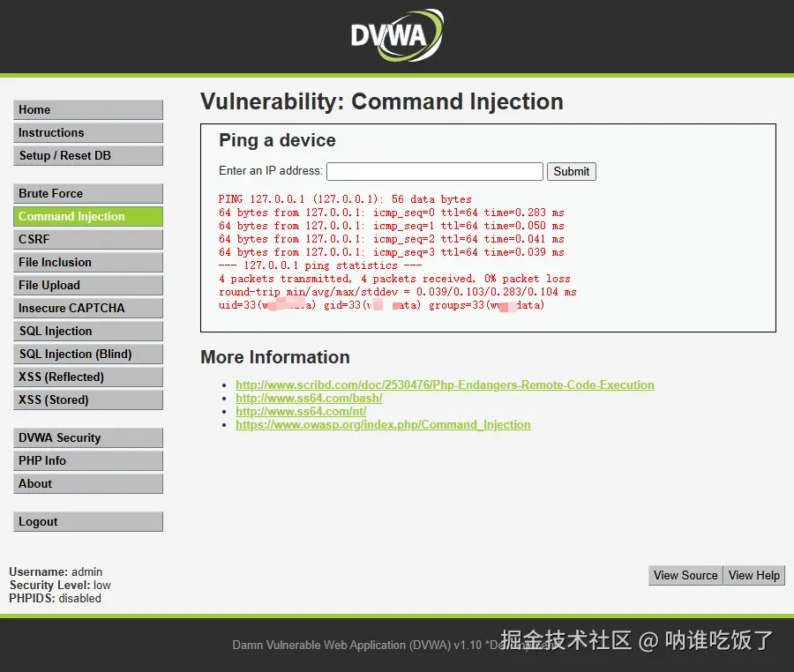Click the "round-trip min/avg/max/stddev" line

[398, 292]
